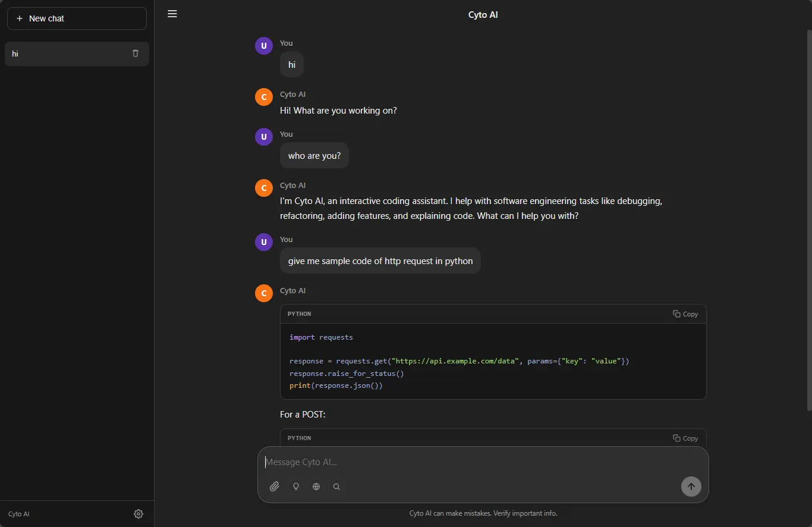The width and height of the screenshot is (812, 527).
Task: Click the magnifier icon in the message box
Action: click(336, 487)
